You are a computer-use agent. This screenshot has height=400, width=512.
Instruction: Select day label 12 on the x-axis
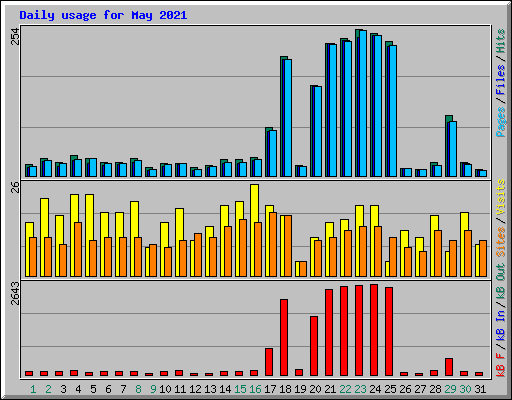[195, 389]
